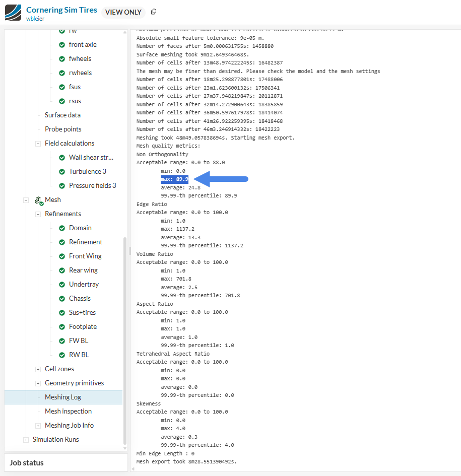
Task: Collapse the Refinements node
Action: [x=38, y=214]
